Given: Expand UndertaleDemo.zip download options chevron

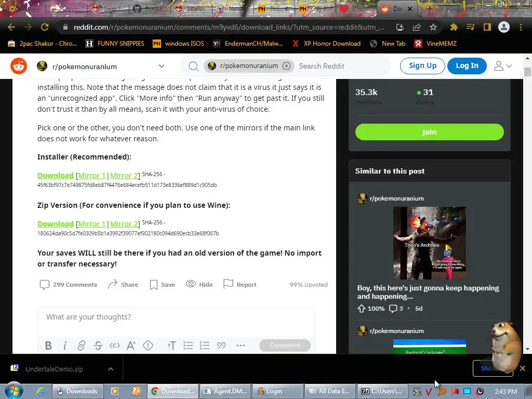Looking at the screenshot, I should point(111,369).
